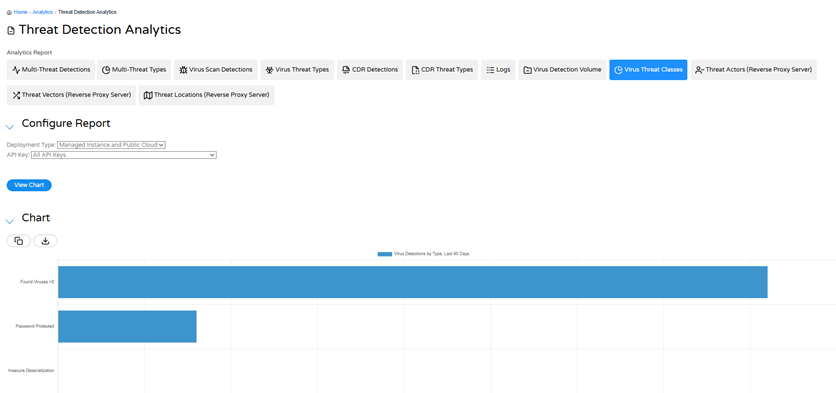Open Threat Locations (Reverse Proxy Server) report
The width and height of the screenshot is (836, 393).
(x=206, y=95)
